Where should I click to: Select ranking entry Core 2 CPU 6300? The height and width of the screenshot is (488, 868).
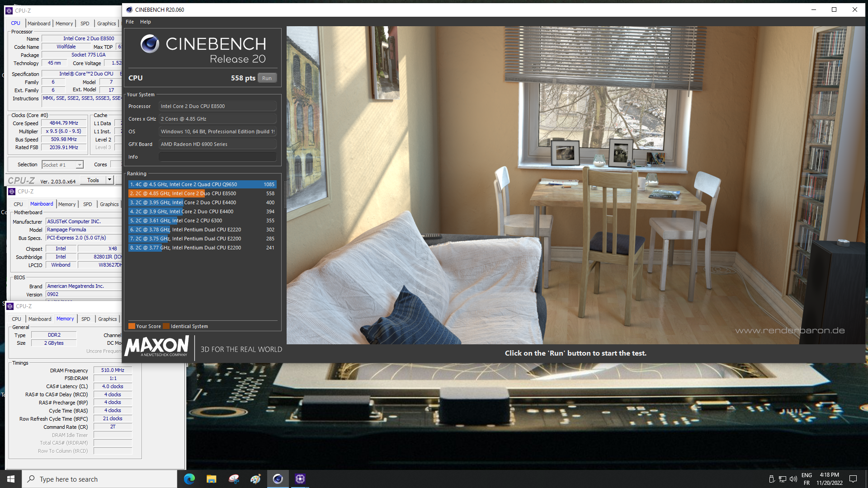pyautogui.click(x=202, y=221)
